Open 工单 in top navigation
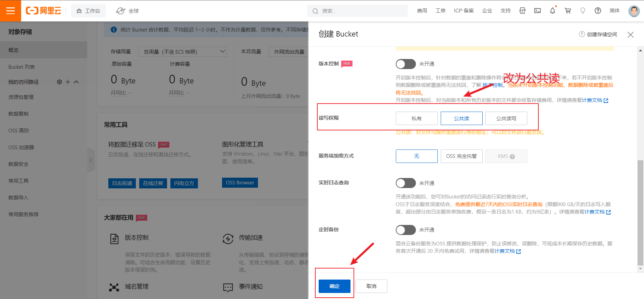The height and width of the screenshot is (299, 644). tap(440, 11)
